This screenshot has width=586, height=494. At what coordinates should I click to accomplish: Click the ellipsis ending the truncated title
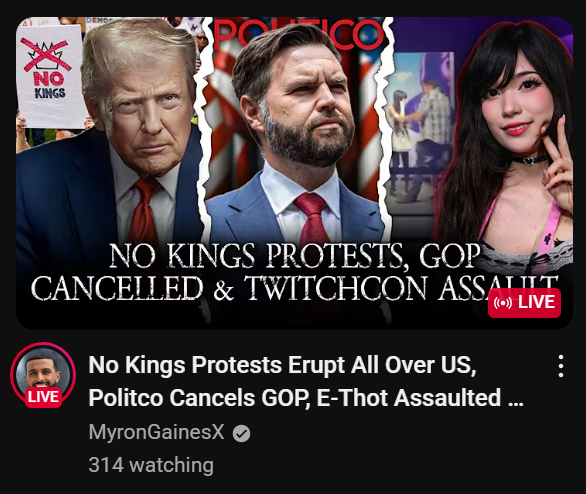click(x=516, y=404)
